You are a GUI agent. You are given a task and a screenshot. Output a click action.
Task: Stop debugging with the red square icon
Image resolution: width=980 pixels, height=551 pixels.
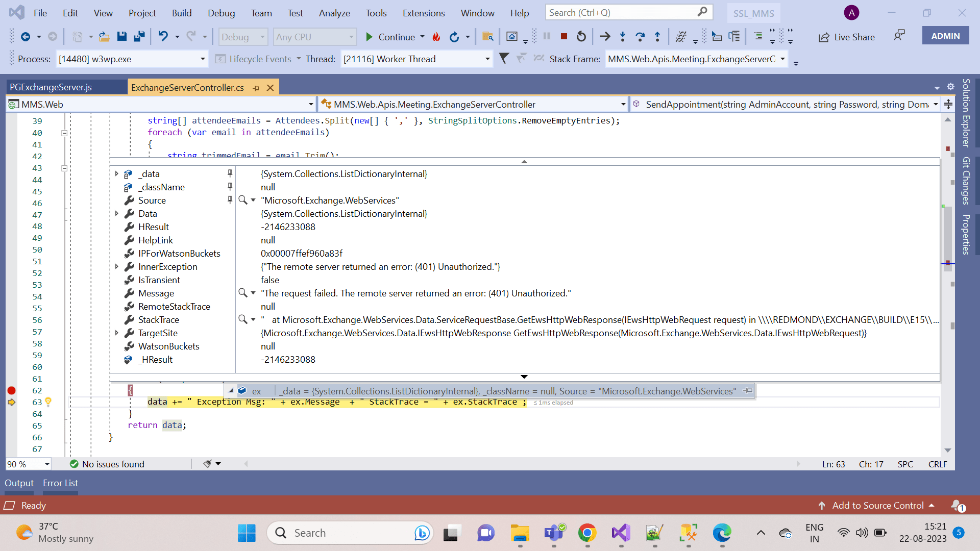click(x=564, y=36)
